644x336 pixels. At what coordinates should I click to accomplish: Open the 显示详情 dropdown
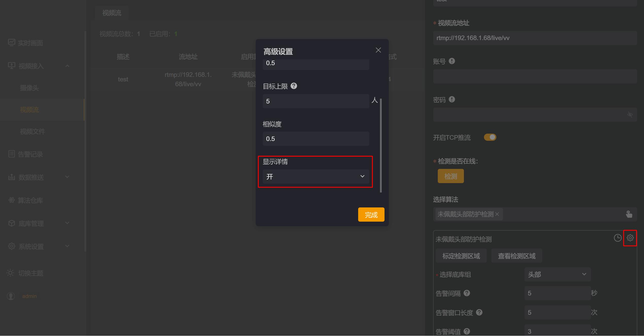click(316, 176)
